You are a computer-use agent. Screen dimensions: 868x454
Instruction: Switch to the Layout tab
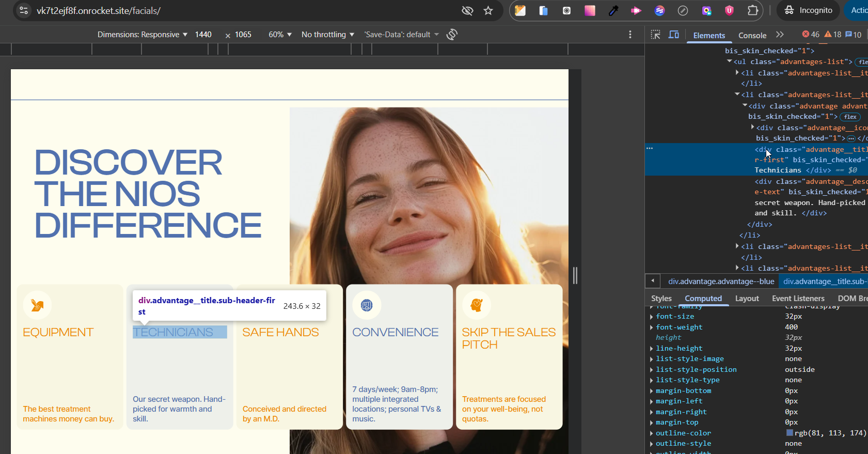pyautogui.click(x=747, y=299)
